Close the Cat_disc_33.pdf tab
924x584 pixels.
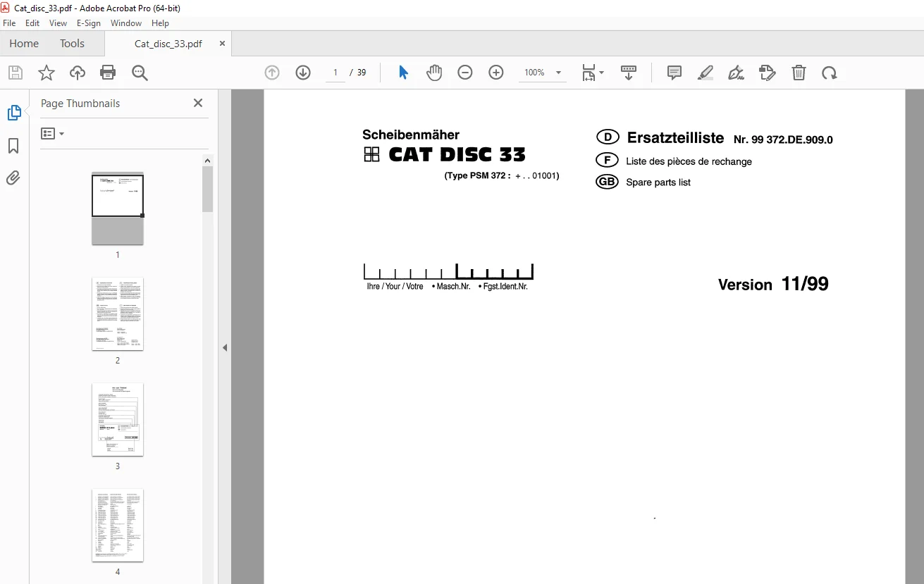point(222,44)
